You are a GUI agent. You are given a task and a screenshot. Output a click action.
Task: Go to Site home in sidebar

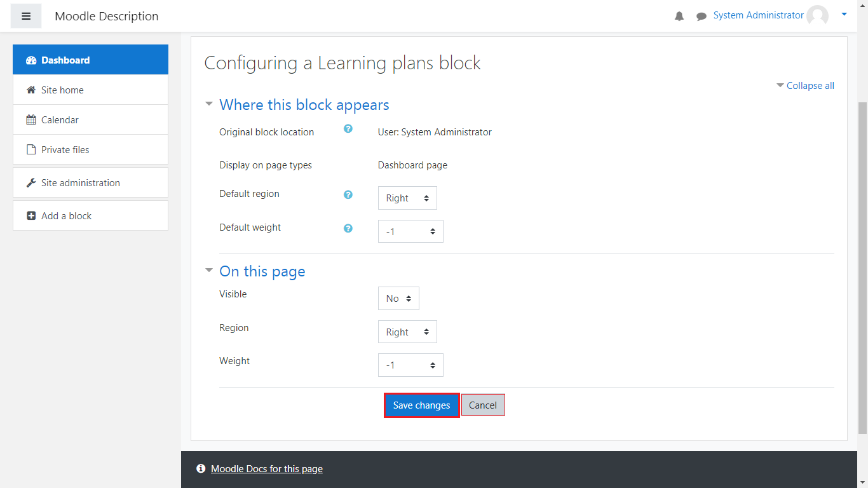[62, 90]
